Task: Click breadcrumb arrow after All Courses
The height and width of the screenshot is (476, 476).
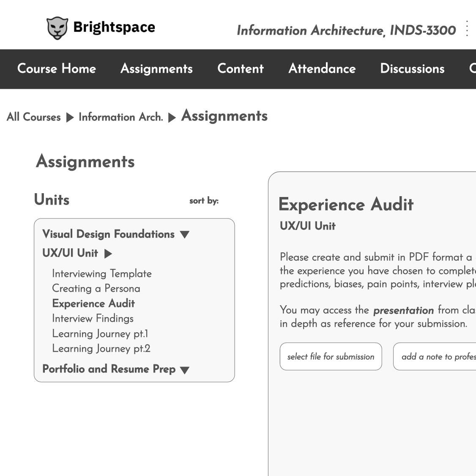Action: (x=70, y=118)
